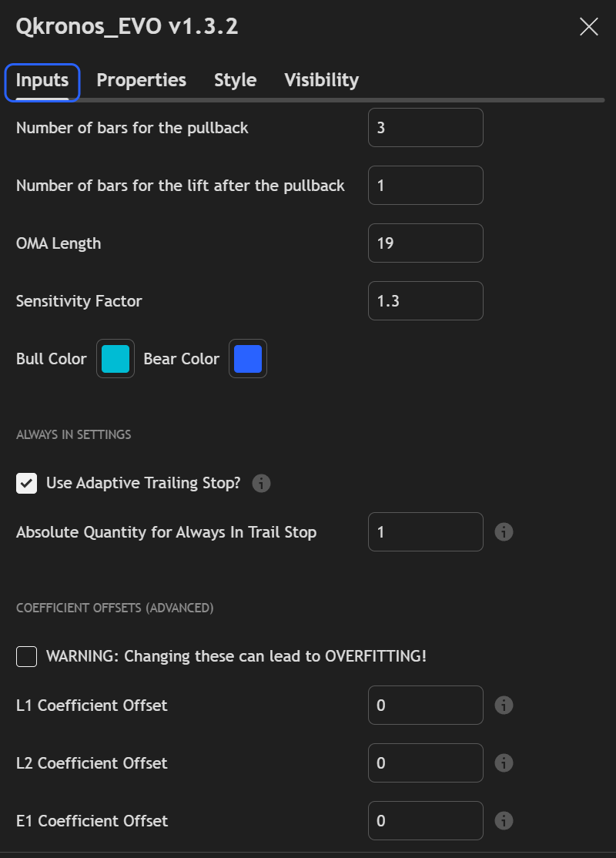
Task: Click info icon next to E1 Coefficient Offset
Action: point(504,821)
